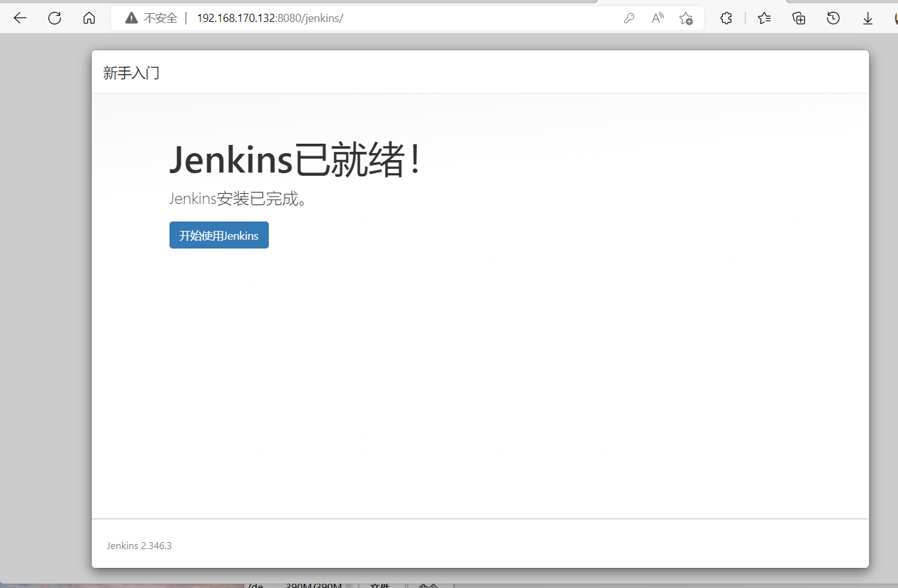Open the favorites list
Image resolution: width=898 pixels, height=588 pixels.
(764, 18)
